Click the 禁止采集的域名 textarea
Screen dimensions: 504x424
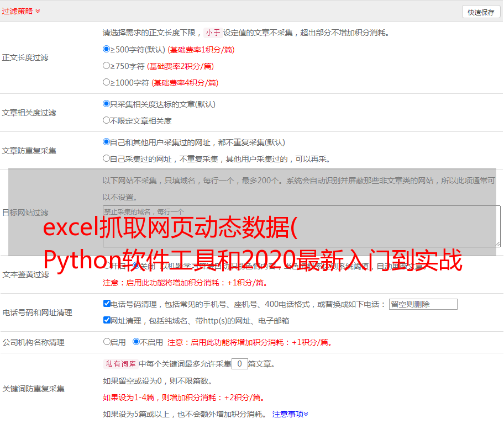pos(302,226)
